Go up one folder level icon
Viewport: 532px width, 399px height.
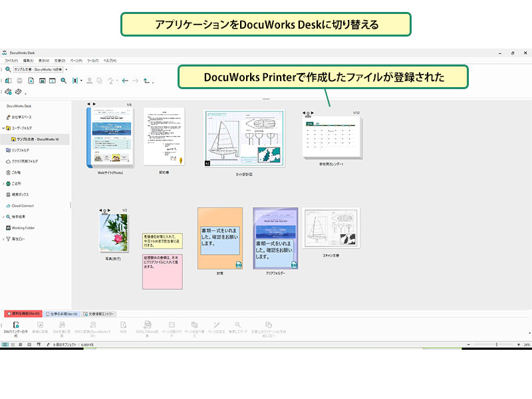click(x=146, y=80)
